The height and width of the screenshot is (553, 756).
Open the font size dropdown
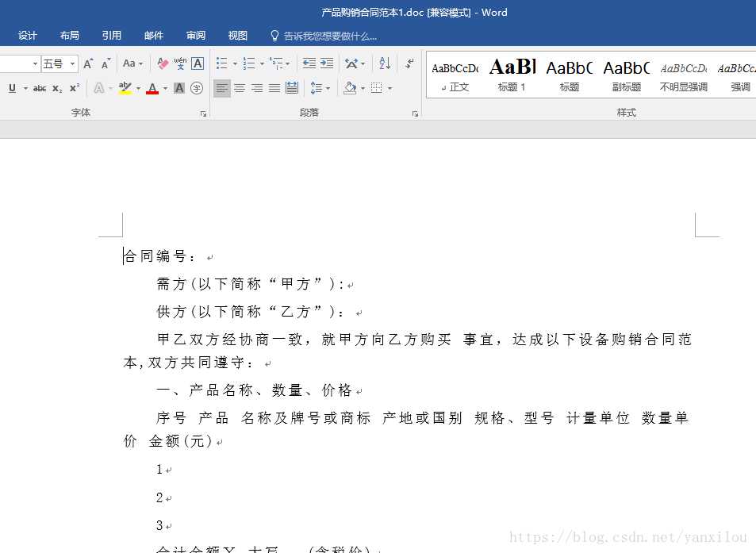[x=71, y=63]
